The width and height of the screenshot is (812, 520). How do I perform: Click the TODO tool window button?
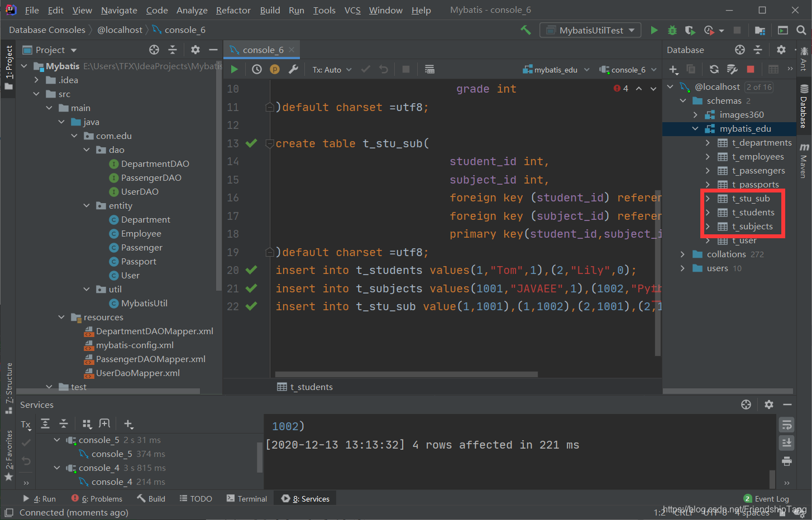tap(196, 499)
